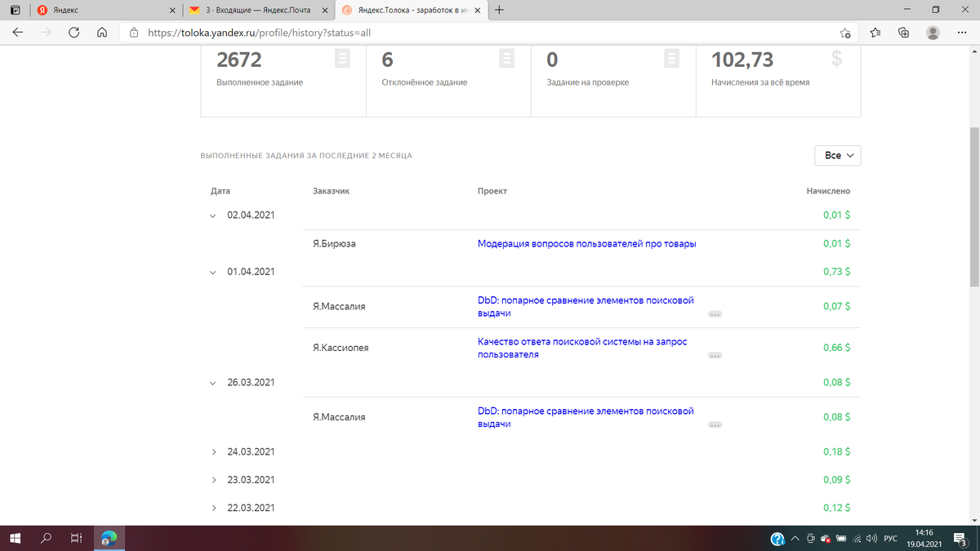
Task: Close the Яндекс.Толока tab
Action: (x=479, y=11)
